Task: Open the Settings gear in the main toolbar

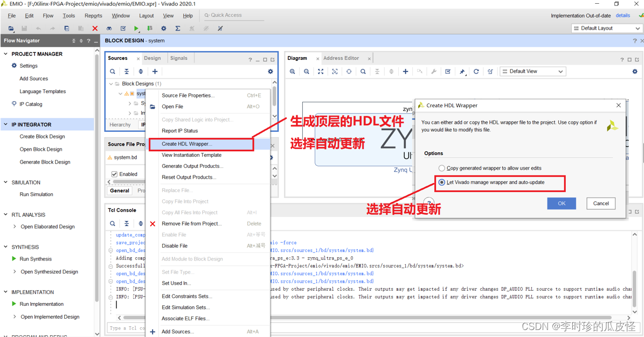Action: pyautogui.click(x=163, y=29)
